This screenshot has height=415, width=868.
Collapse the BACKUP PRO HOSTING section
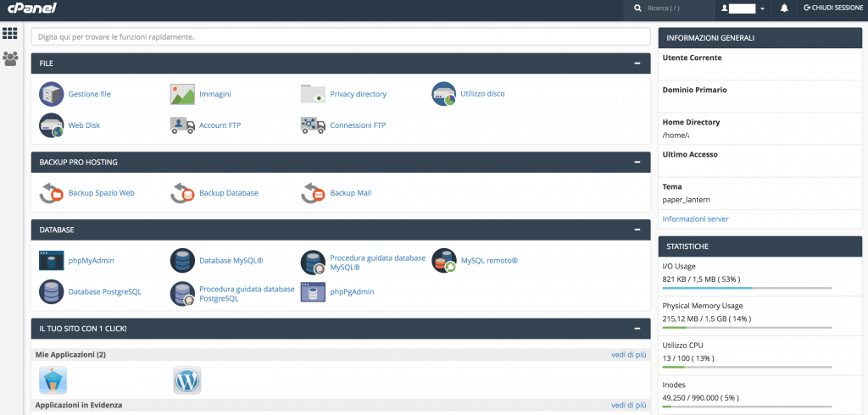click(637, 162)
